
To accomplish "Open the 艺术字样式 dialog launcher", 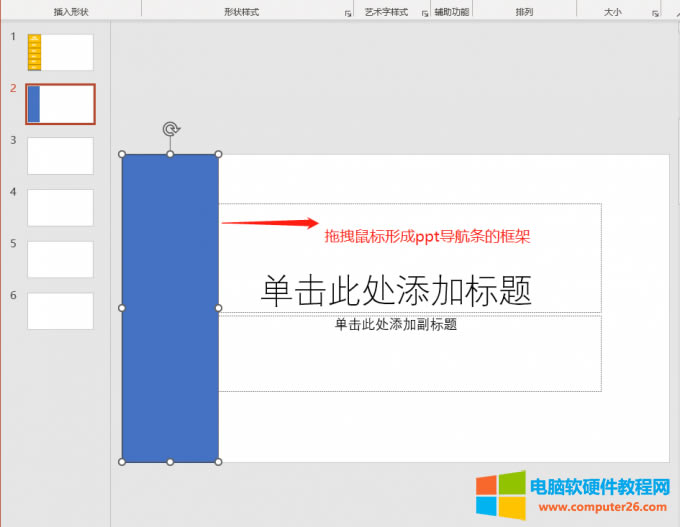I will (425, 14).
